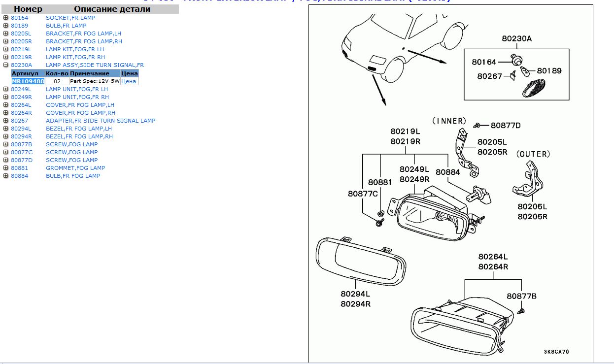The height and width of the screenshot is (364, 614).
Task: Collapse the 80230A lamp assy row
Action: click(6, 65)
